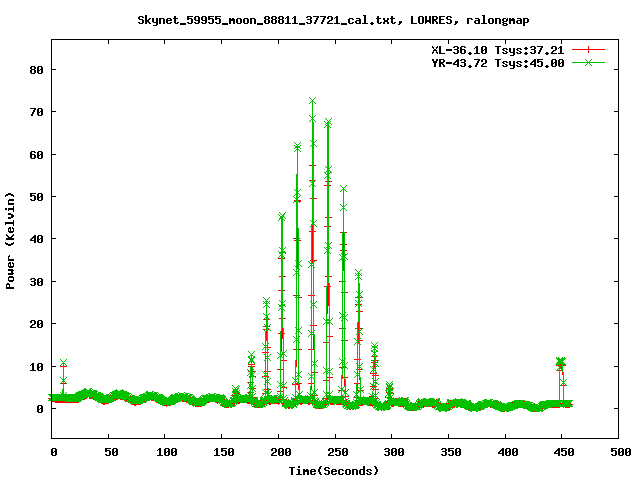Image resolution: width=640 pixels, height=480 pixels.
Task: Click the x-axis tick label 100
Action: (167, 452)
